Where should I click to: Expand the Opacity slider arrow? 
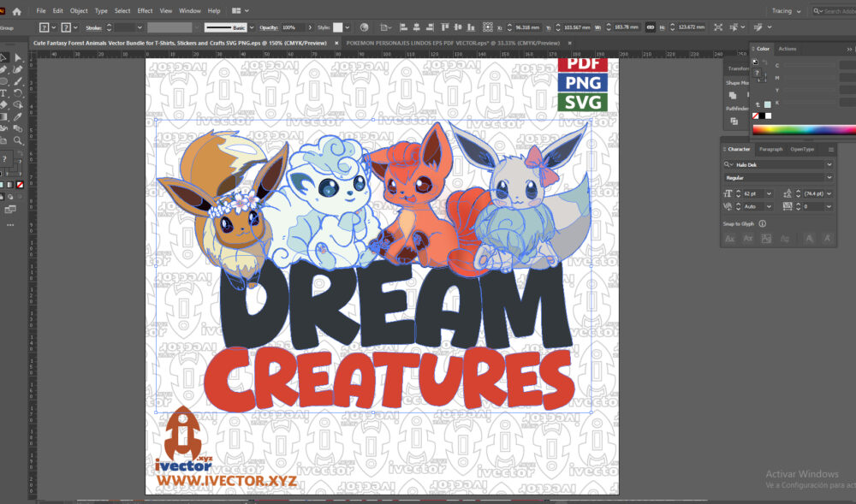[x=310, y=27]
